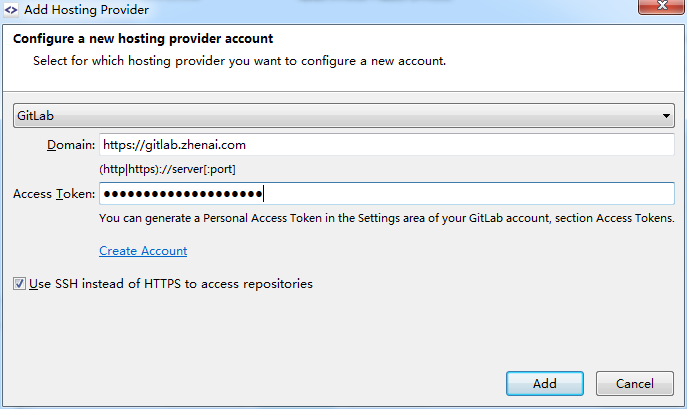Click the Personal Access Token help text

pyautogui.click(x=386, y=218)
